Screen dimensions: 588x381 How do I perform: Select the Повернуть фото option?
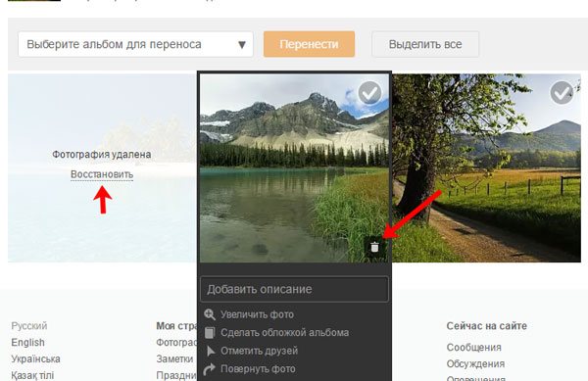click(x=258, y=369)
